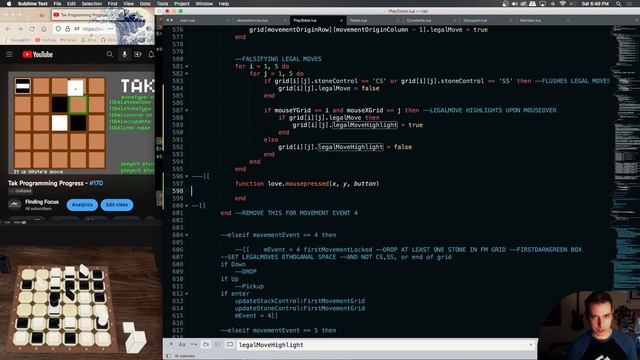
Task: Open find history dropdown arrow
Action: pos(531,345)
